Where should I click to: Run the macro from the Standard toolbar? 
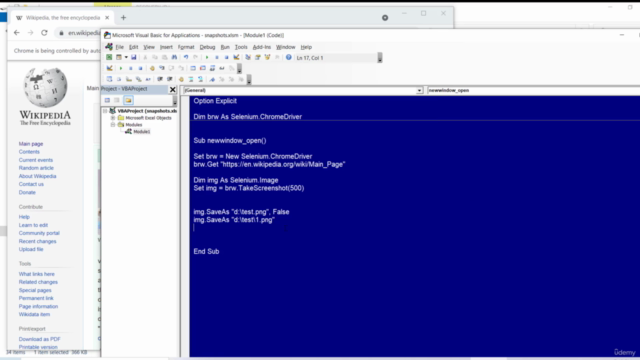click(207, 58)
